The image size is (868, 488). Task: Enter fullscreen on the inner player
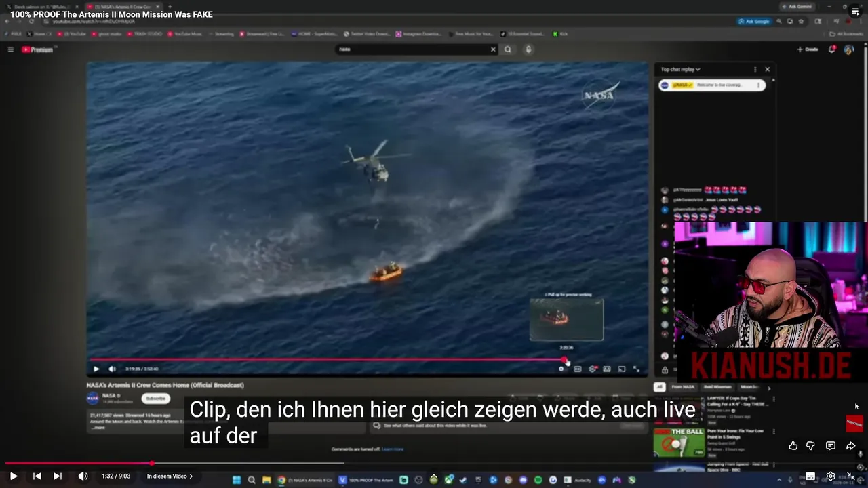point(636,369)
